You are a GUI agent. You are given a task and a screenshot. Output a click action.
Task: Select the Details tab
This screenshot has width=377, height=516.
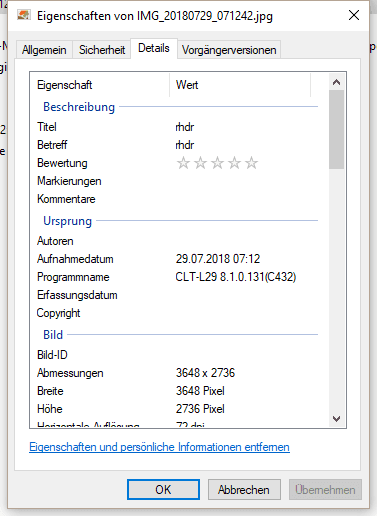(x=154, y=48)
